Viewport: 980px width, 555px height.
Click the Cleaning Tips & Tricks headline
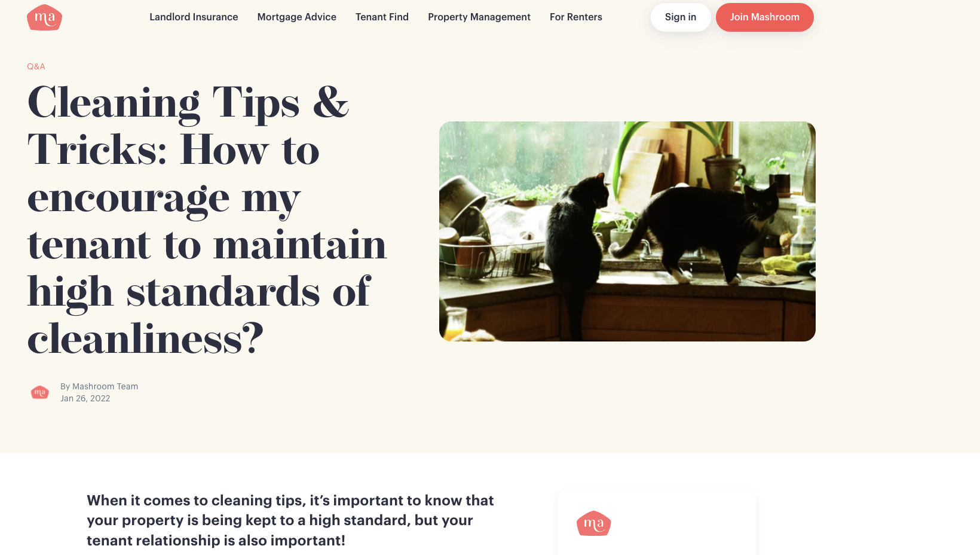point(207,220)
